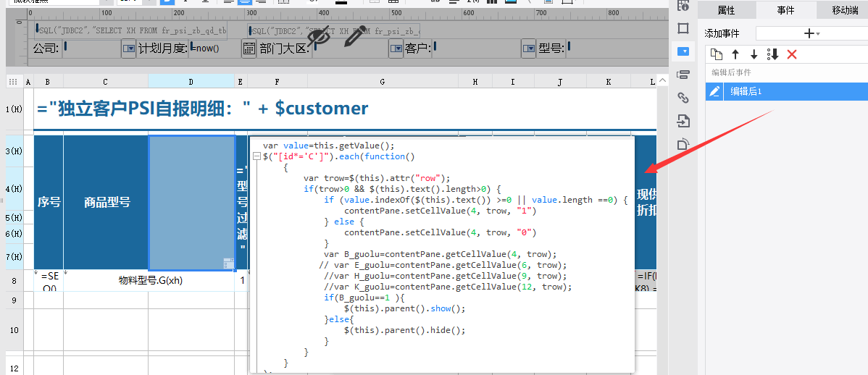Select column header C
The height and width of the screenshot is (375, 868).
(106, 82)
